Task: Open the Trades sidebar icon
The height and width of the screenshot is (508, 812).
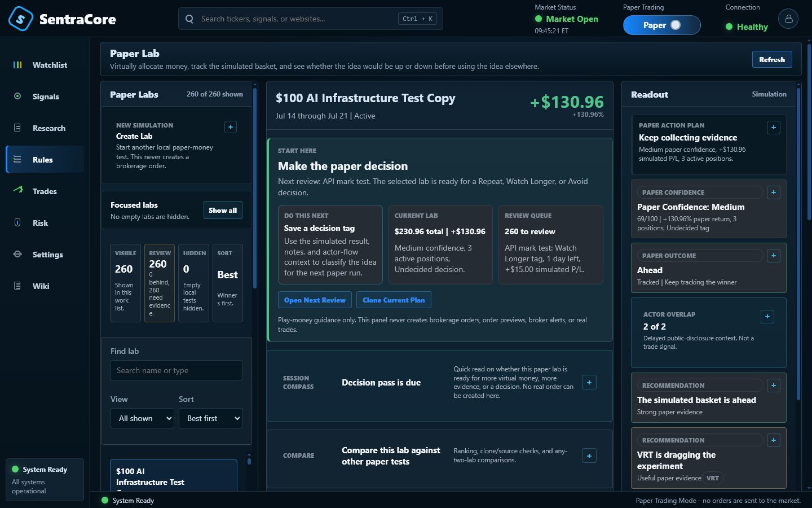Action: coord(17,190)
